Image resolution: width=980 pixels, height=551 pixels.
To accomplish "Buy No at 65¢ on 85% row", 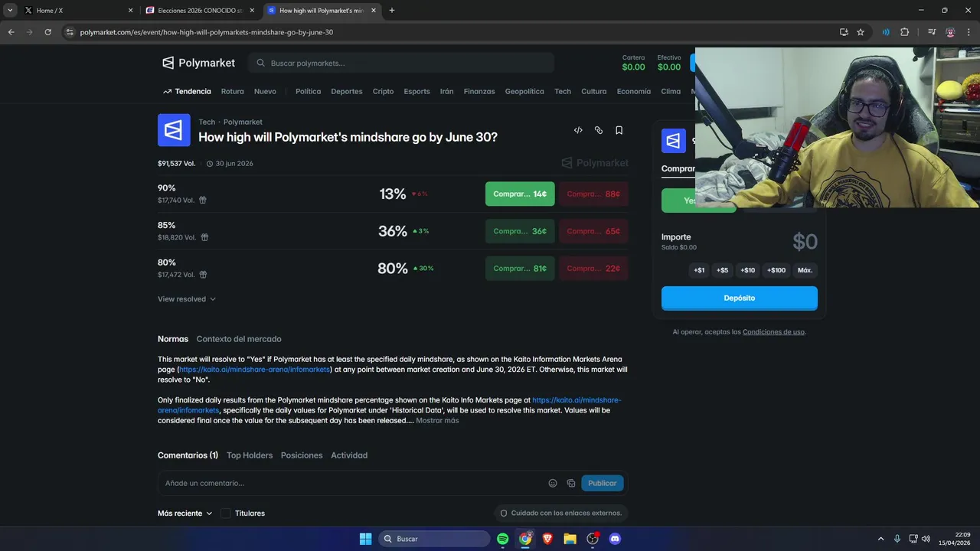I will [593, 231].
